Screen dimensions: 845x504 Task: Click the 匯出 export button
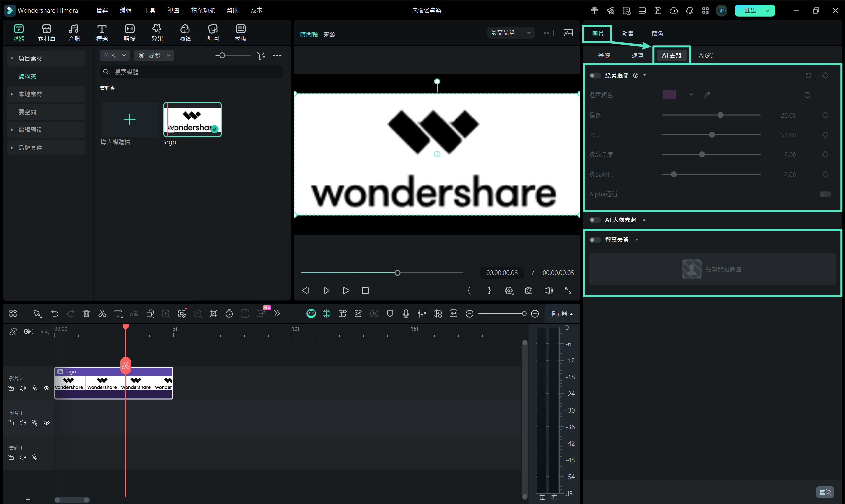750,10
